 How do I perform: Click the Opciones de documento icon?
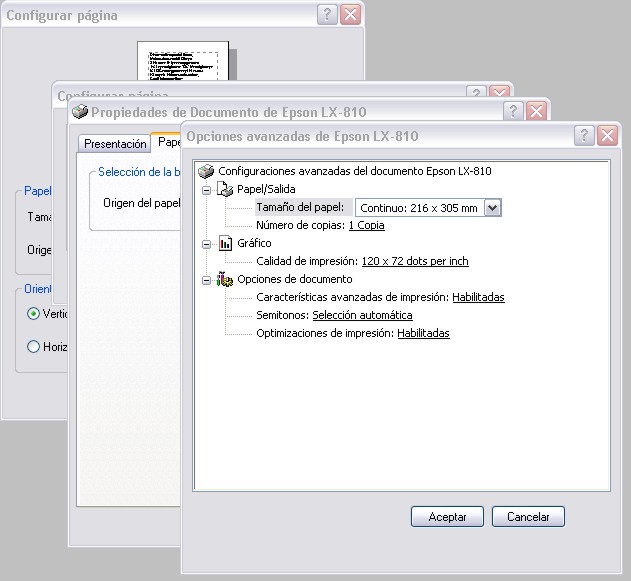[225, 279]
